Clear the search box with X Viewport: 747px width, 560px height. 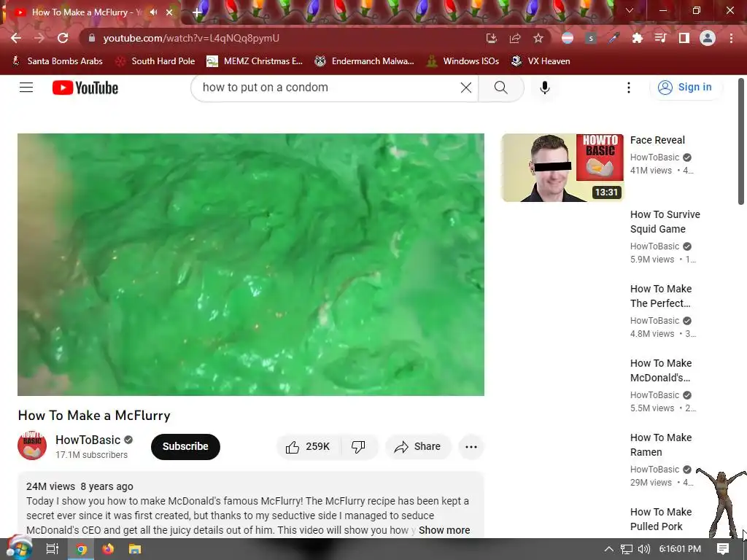466,87
